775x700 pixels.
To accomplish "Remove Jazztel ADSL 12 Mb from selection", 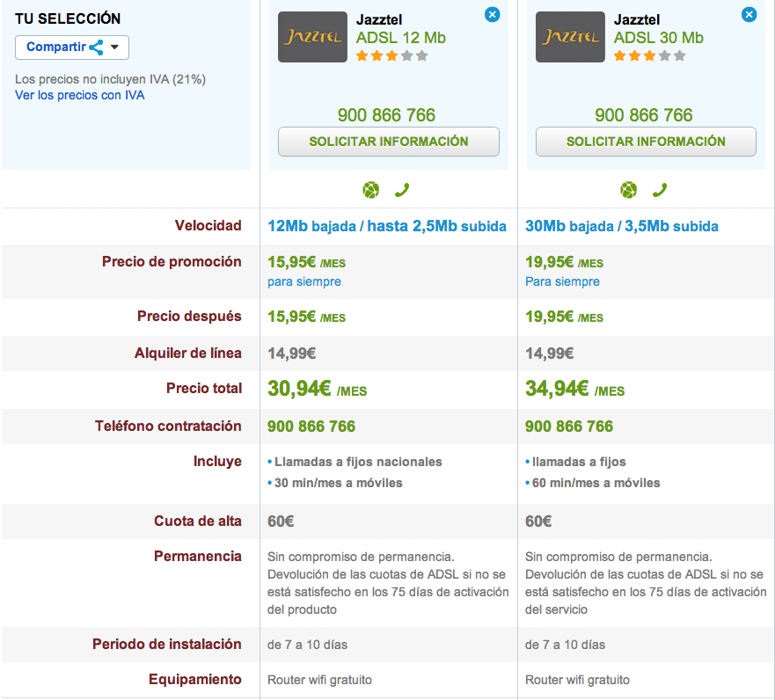I will click(492, 15).
